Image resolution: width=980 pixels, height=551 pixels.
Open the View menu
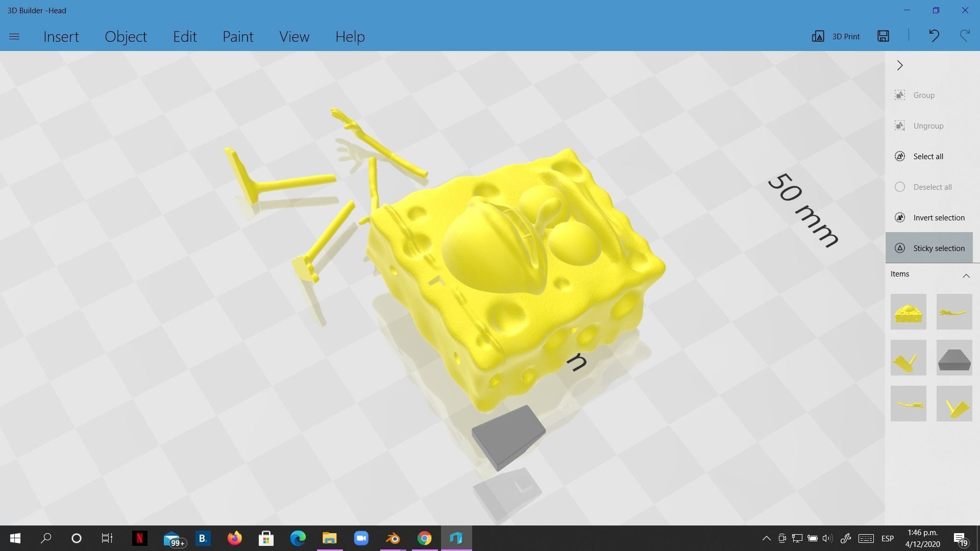294,37
